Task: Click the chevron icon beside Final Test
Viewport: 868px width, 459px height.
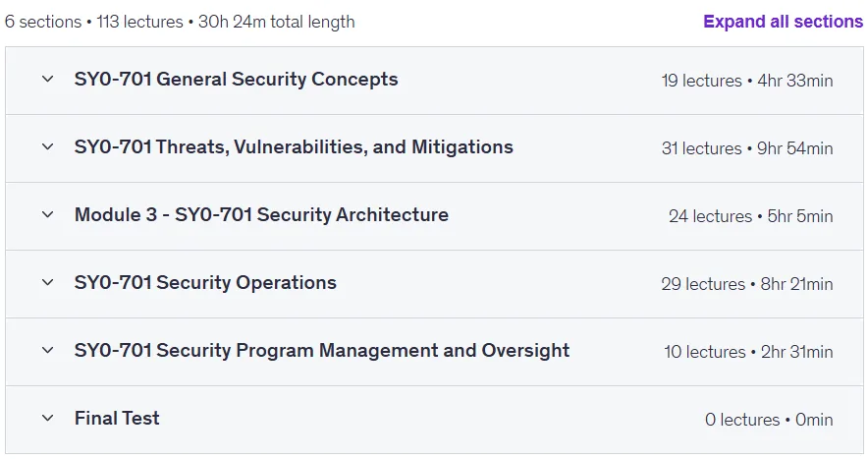Action: click(x=47, y=419)
